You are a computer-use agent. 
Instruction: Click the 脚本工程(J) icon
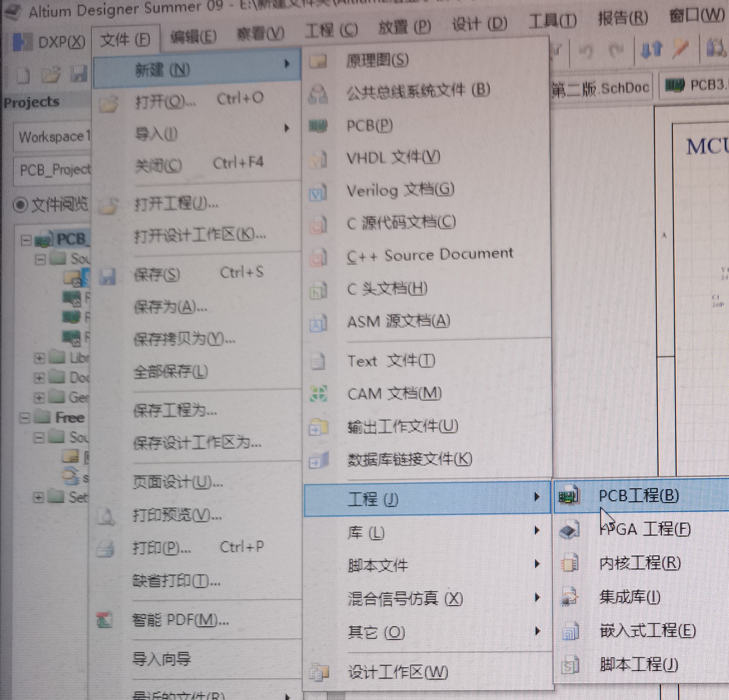pyautogui.click(x=570, y=665)
